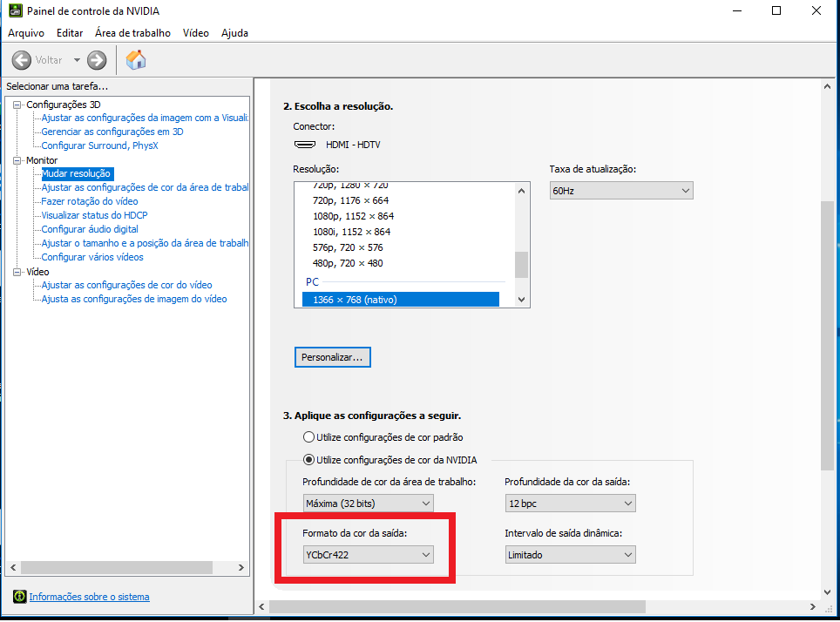Screen dimensions: 840x622
Task: Click main panel horizontal scroll right arrow
Action: 813,606
